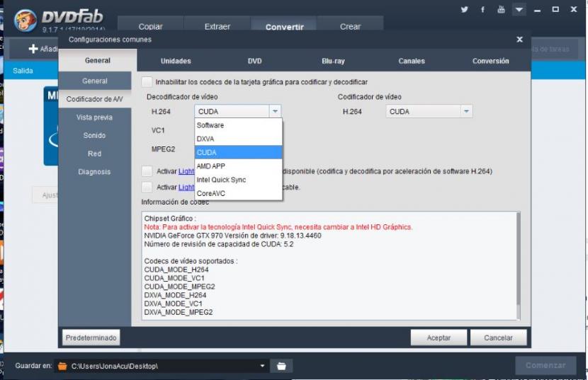The width and height of the screenshot is (588, 380).
Task: Open the title bar dropdown menu arrow
Action: (x=520, y=10)
